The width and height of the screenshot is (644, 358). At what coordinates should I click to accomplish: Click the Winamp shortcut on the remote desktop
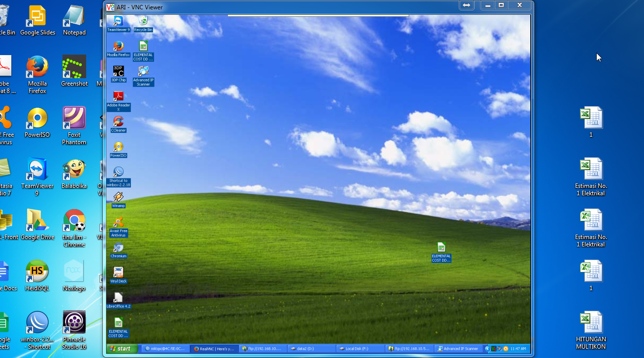pos(118,200)
